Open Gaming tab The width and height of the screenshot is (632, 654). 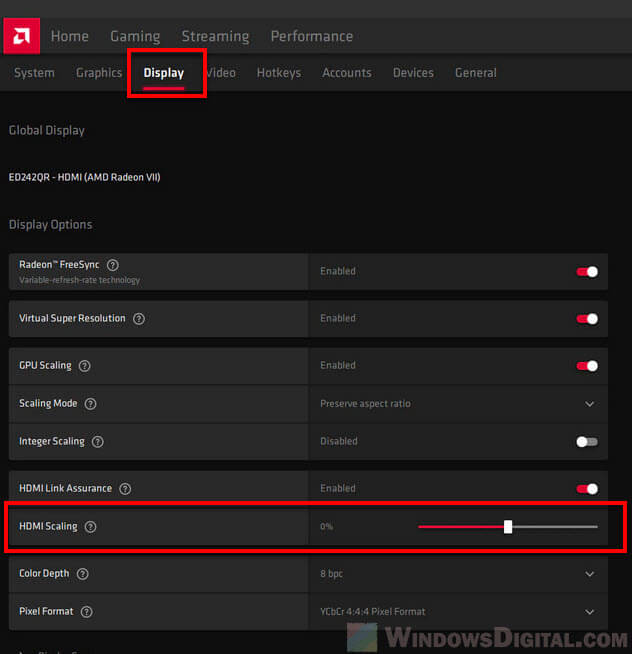135,36
